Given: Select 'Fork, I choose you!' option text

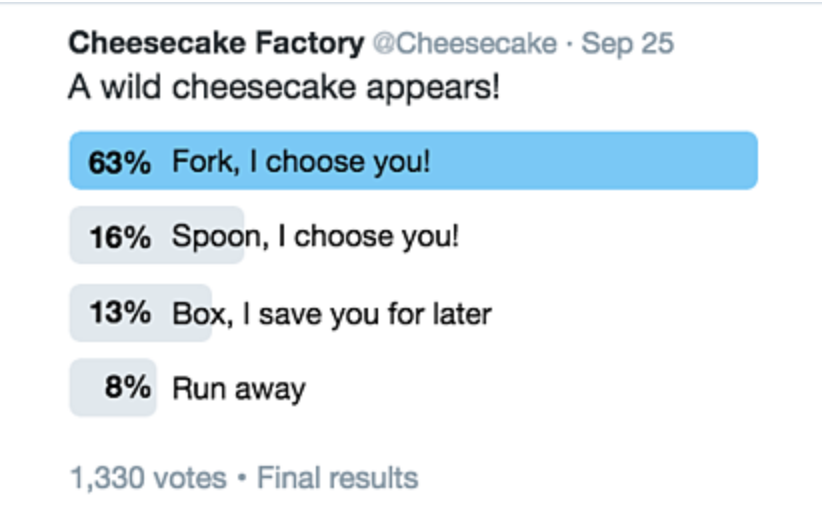Looking at the screenshot, I should [301, 161].
